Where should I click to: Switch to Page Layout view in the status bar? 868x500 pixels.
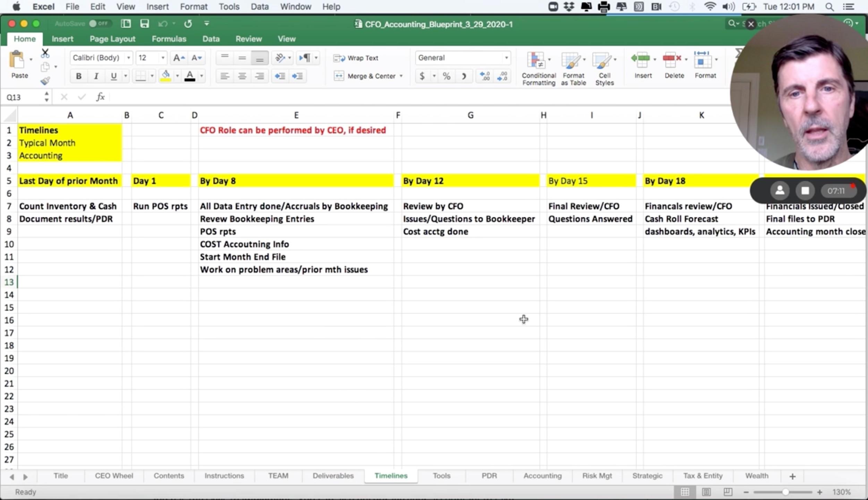pos(706,492)
